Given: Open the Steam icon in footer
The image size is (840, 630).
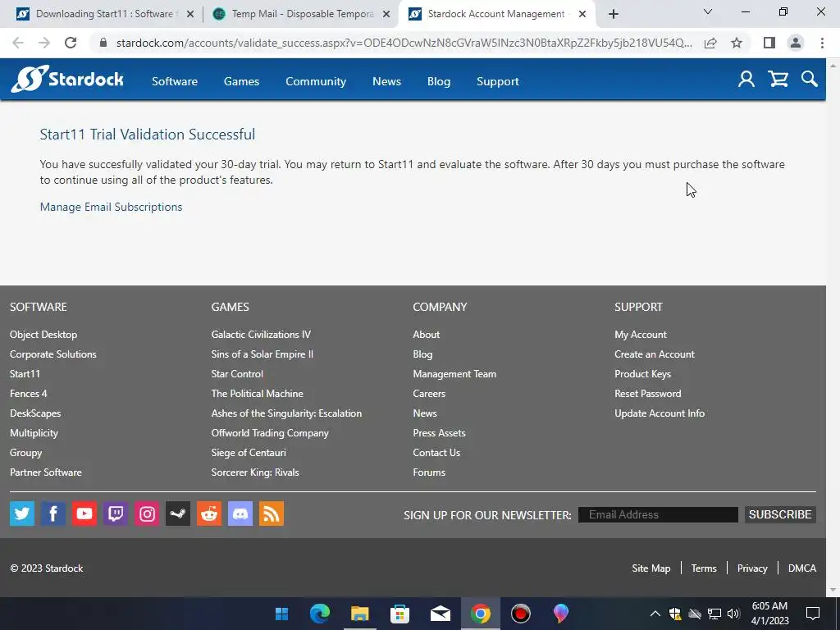Looking at the screenshot, I should (x=178, y=514).
